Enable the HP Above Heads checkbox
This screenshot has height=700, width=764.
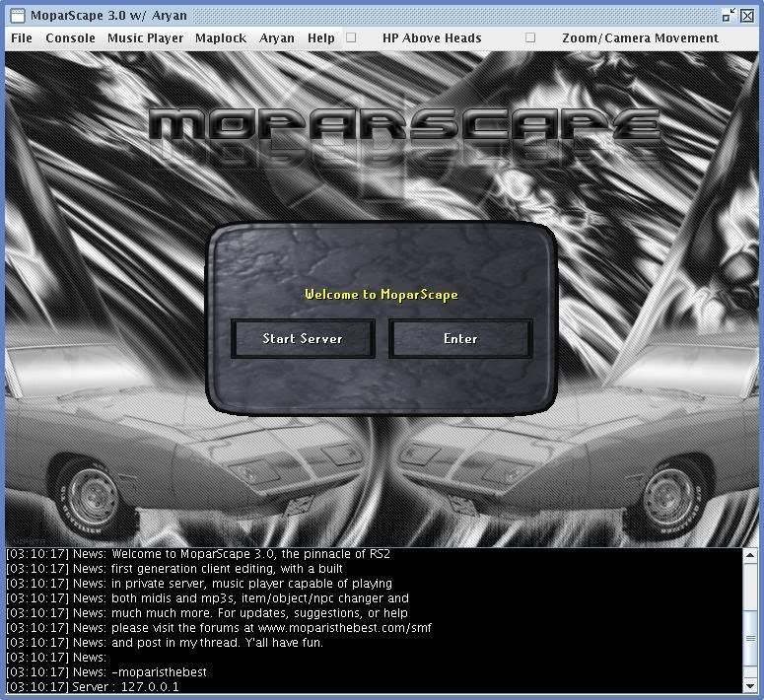tap(351, 38)
